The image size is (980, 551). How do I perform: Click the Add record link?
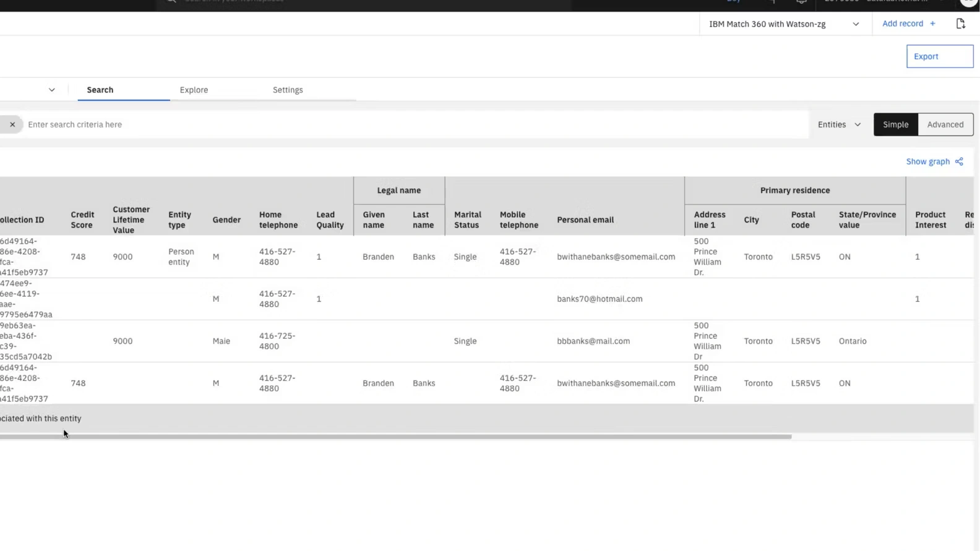[902, 23]
